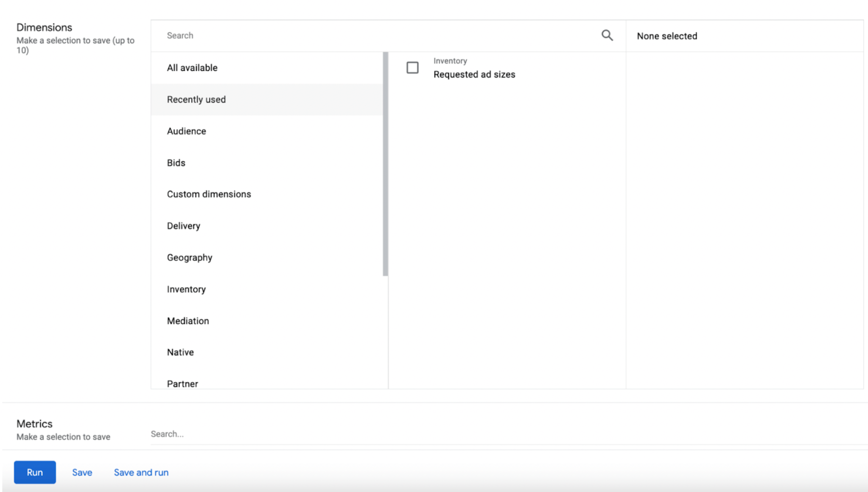
Task: Click the Requested ad sizes label
Action: [474, 75]
